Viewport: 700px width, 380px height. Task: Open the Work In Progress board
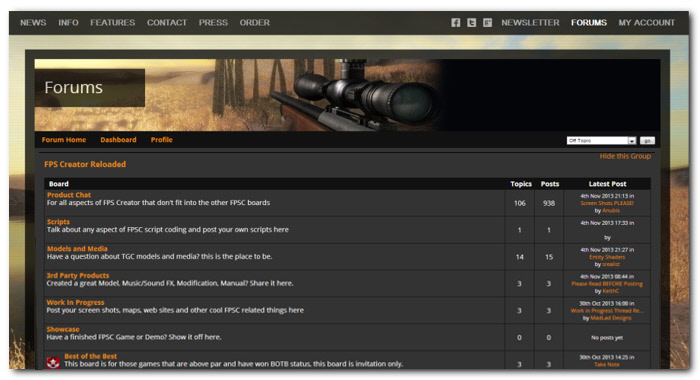tap(75, 302)
